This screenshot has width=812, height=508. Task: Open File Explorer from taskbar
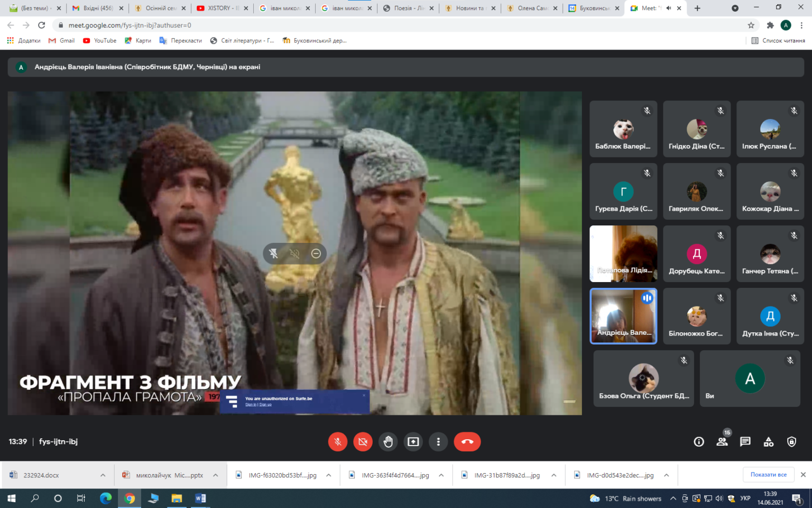click(x=177, y=498)
